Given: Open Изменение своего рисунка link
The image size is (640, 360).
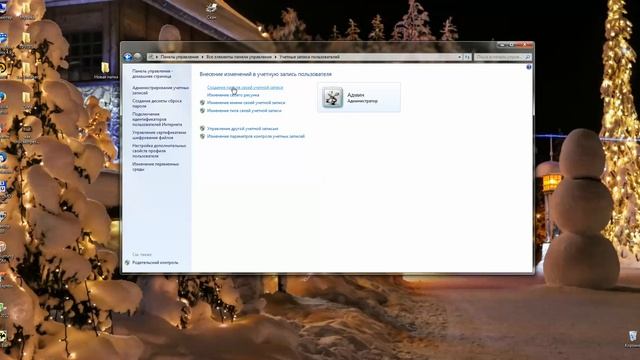Looking at the screenshot, I should point(233,95).
